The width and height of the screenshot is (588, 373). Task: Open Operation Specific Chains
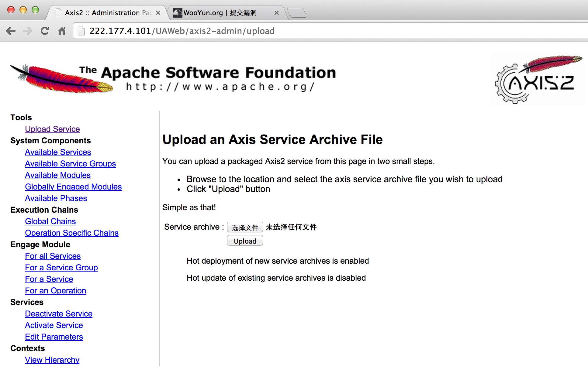pos(72,233)
